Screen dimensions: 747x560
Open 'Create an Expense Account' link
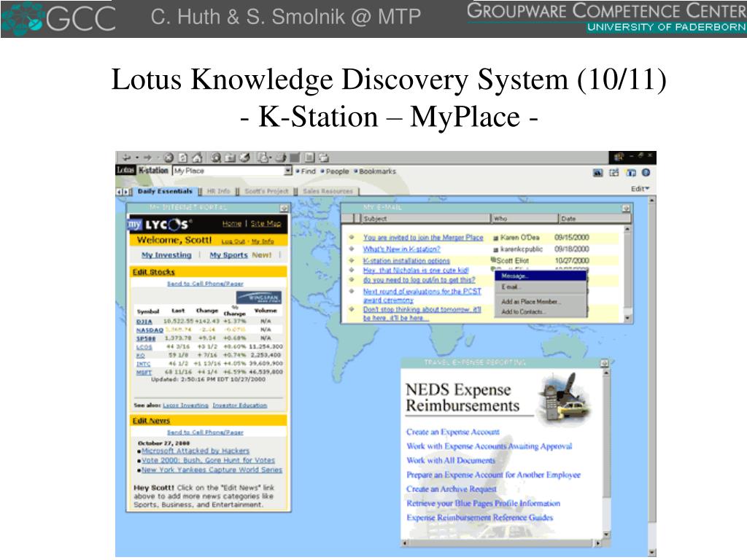(452, 432)
